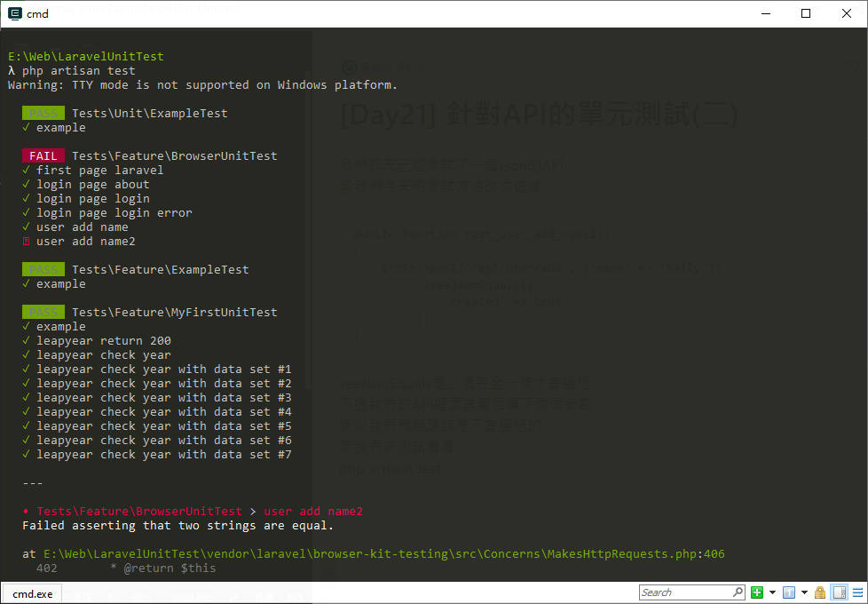Open the new console dropdown arrow
The height and width of the screenshot is (604, 868).
(x=772, y=592)
